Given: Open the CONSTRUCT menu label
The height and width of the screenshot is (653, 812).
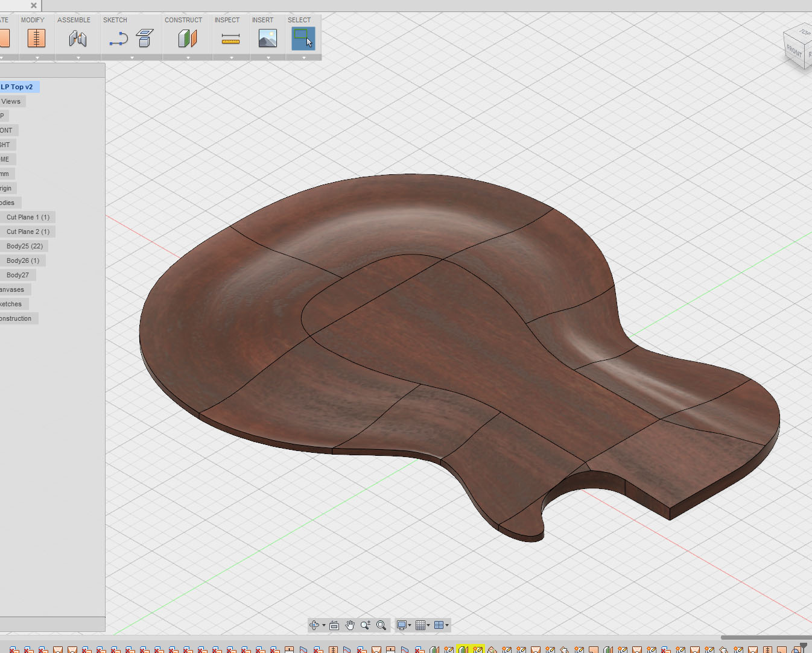Looking at the screenshot, I should coord(183,20).
